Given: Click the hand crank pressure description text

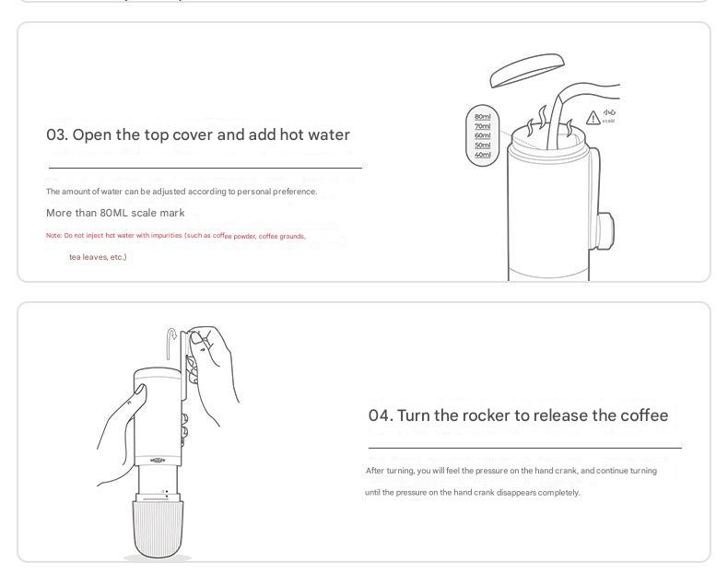Looking at the screenshot, I should click(x=511, y=482).
